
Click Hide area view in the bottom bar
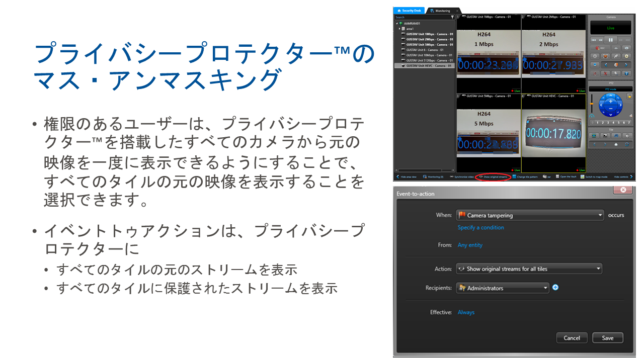(406, 177)
